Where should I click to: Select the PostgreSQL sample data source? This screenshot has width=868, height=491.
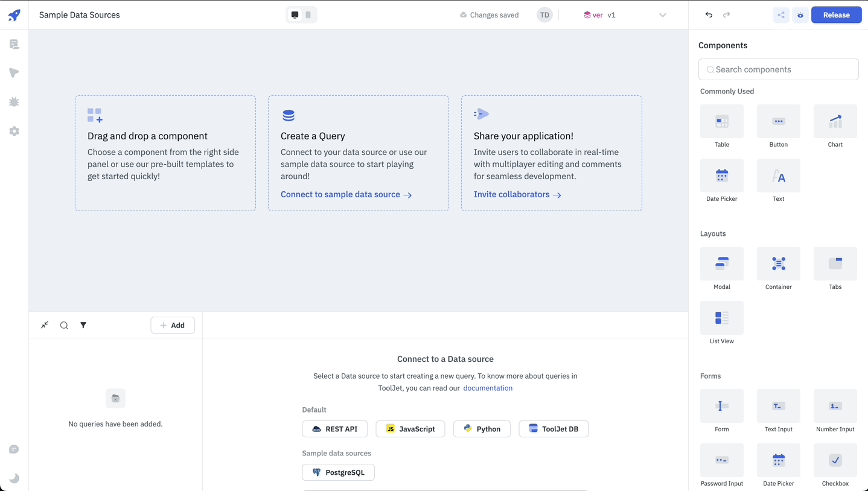click(x=338, y=472)
